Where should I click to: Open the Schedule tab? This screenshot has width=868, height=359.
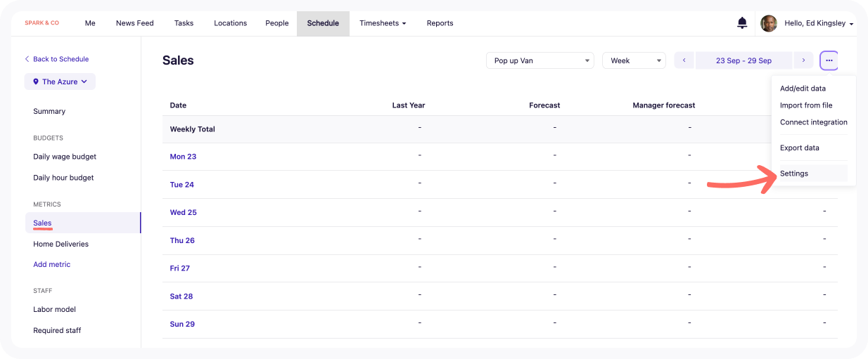point(323,23)
